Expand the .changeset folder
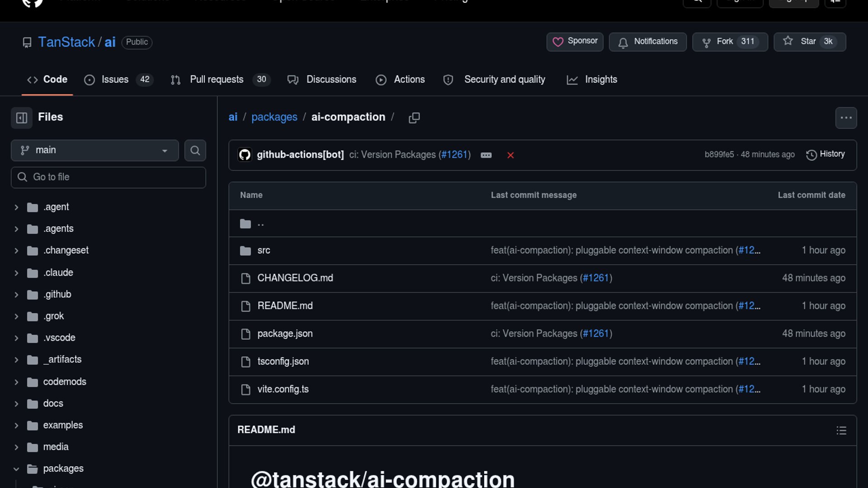The image size is (868, 488). point(16,251)
